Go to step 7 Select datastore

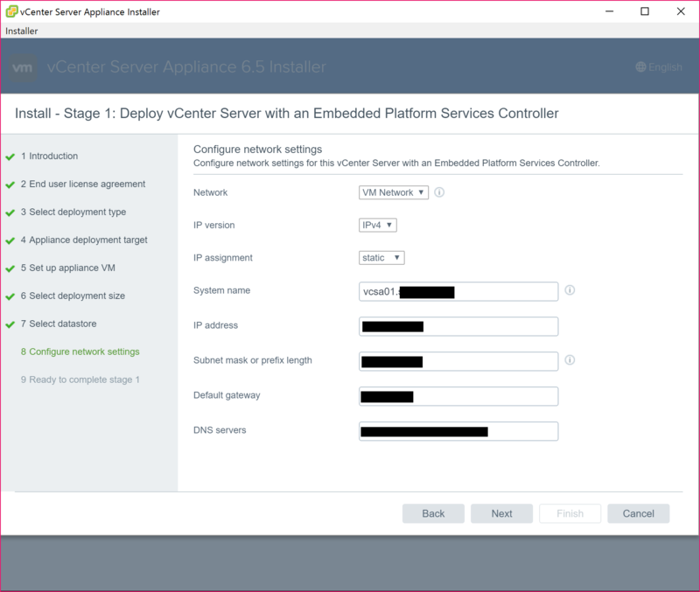click(x=59, y=324)
